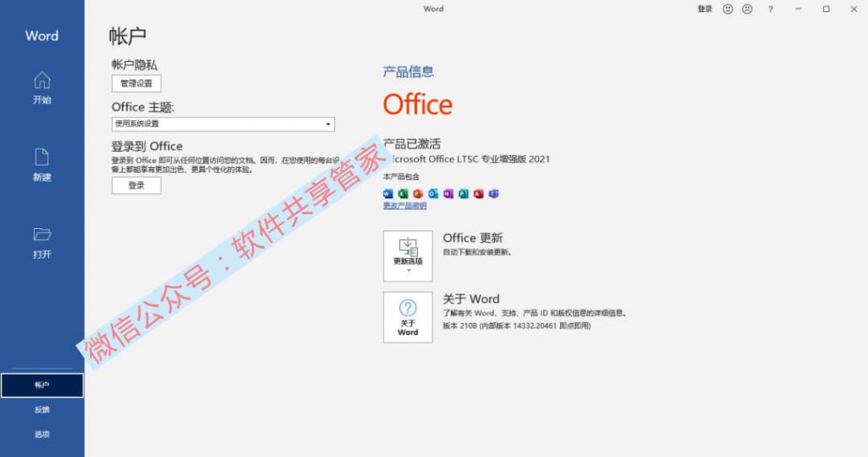
Task: Click the Word app icon in product list
Action: point(388,193)
